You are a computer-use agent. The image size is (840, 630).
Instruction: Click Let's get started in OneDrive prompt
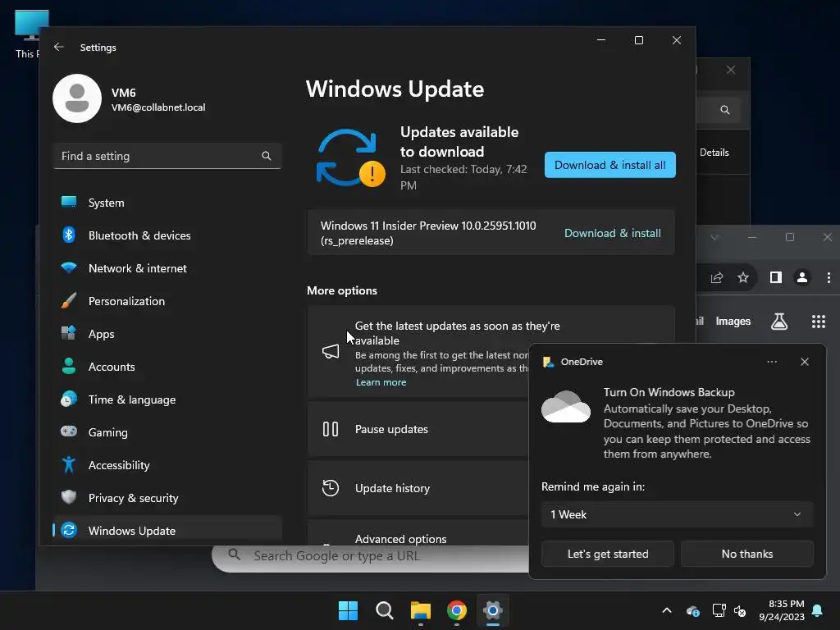tap(608, 554)
